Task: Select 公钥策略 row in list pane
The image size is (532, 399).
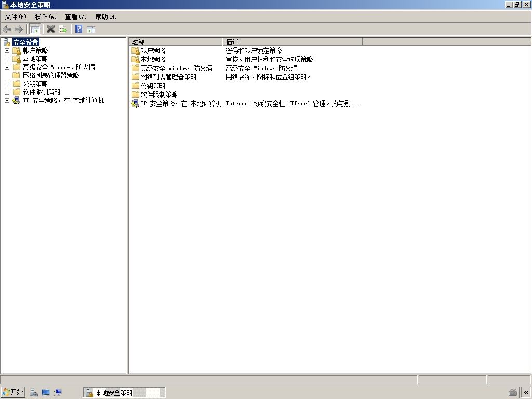Action: click(153, 86)
